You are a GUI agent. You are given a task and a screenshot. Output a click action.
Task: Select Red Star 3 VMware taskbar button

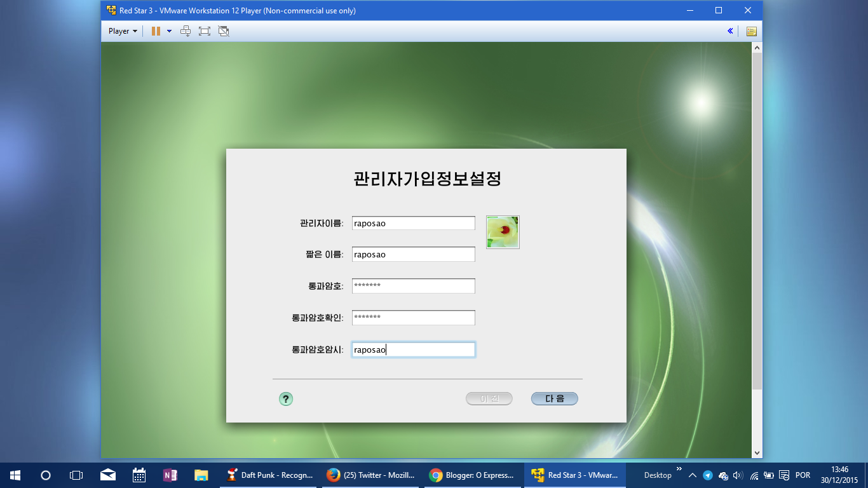(x=574, y=475)
